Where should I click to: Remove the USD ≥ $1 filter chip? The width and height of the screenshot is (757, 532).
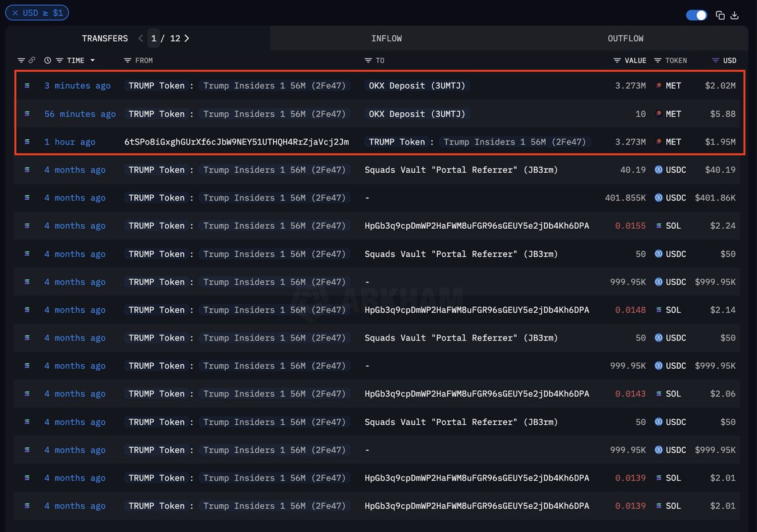coord(16,13)
